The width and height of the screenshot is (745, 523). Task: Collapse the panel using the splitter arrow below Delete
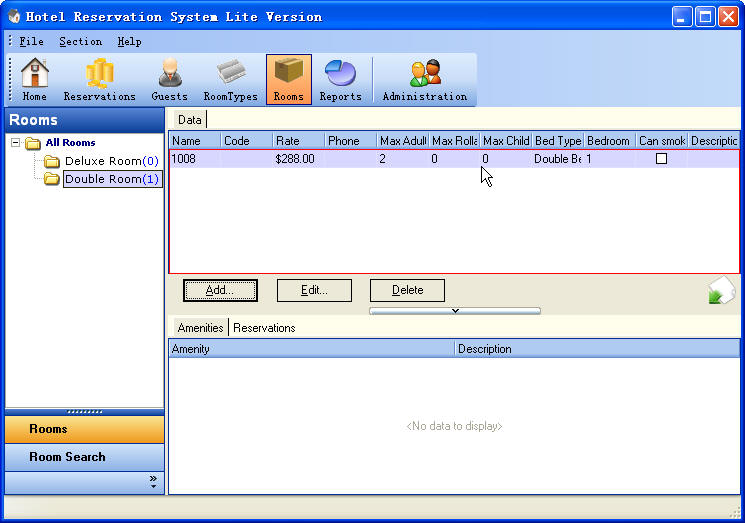click(455, 311)
